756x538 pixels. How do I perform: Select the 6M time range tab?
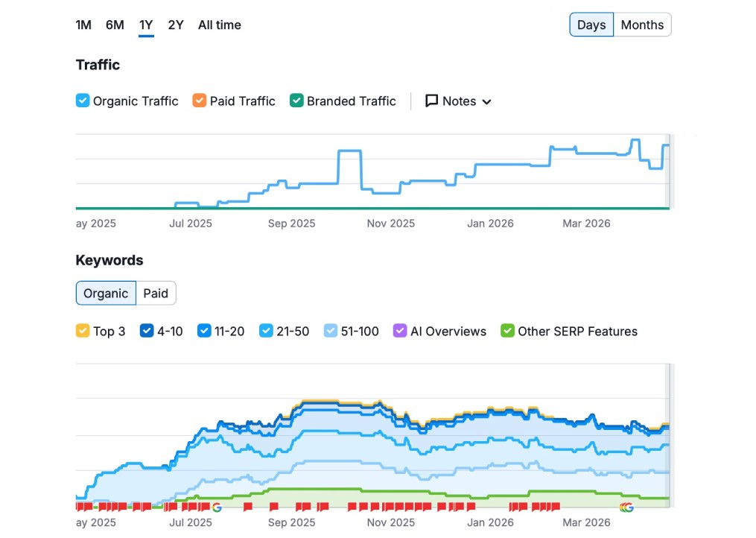point(115,25)
